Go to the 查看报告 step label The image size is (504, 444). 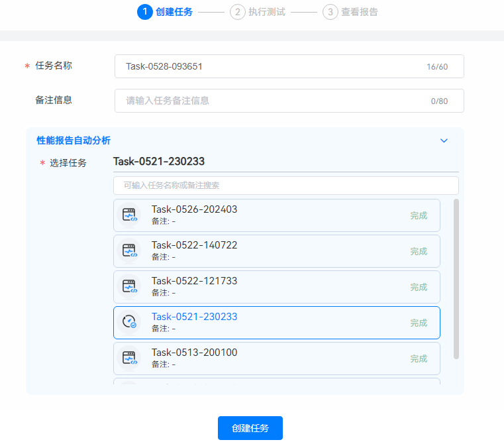coord(360,12)
